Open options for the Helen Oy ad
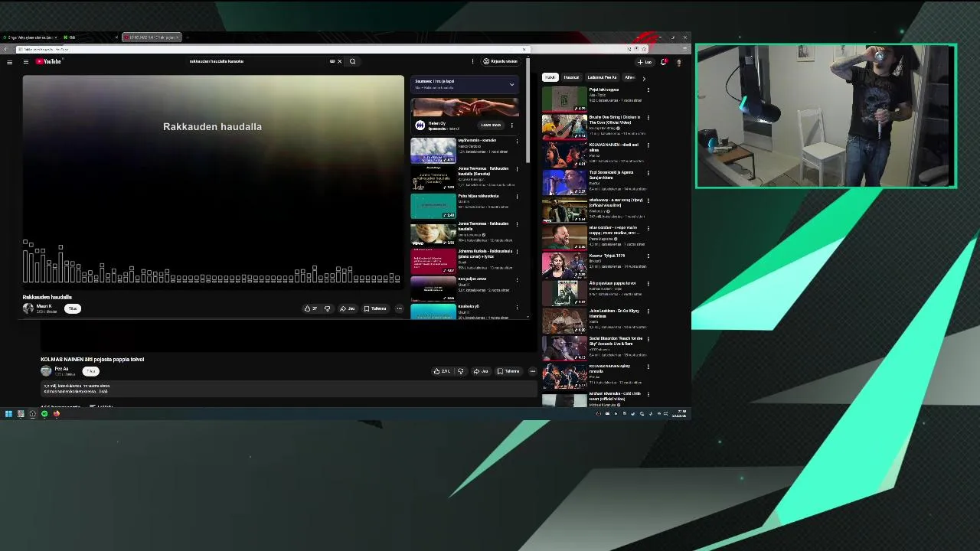This screenshot has width=980, height=551. pyautogui.click(x=511, y=125)
